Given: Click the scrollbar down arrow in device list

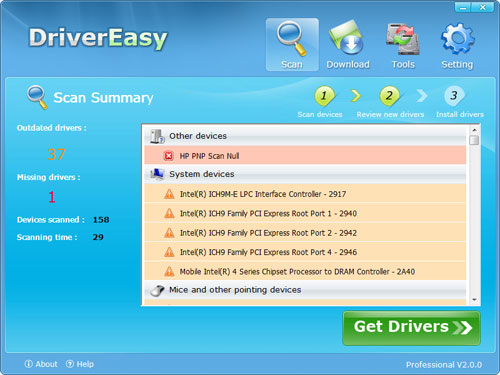Looking at the screenshot, I should pyautogui.click(x=474, y=300).
